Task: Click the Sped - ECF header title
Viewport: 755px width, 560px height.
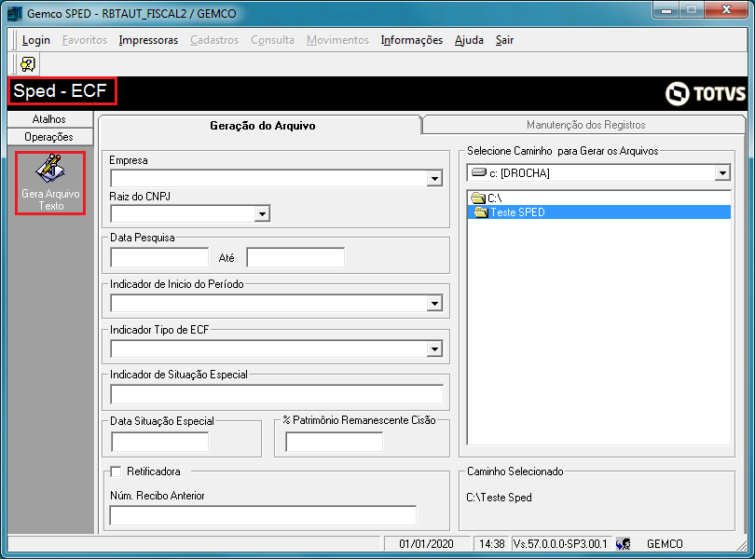Action: (x=61, y=90)
